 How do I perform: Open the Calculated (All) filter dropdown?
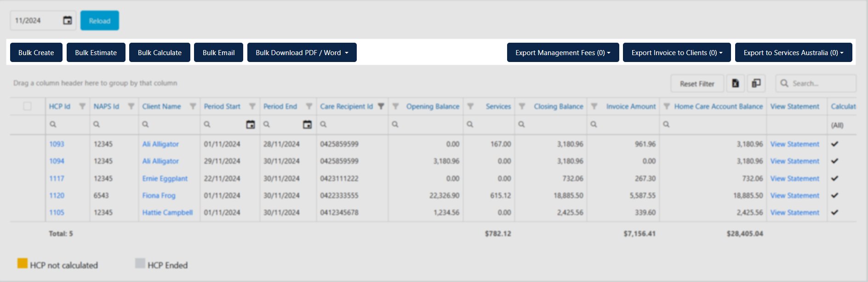(x=842, y=125)
